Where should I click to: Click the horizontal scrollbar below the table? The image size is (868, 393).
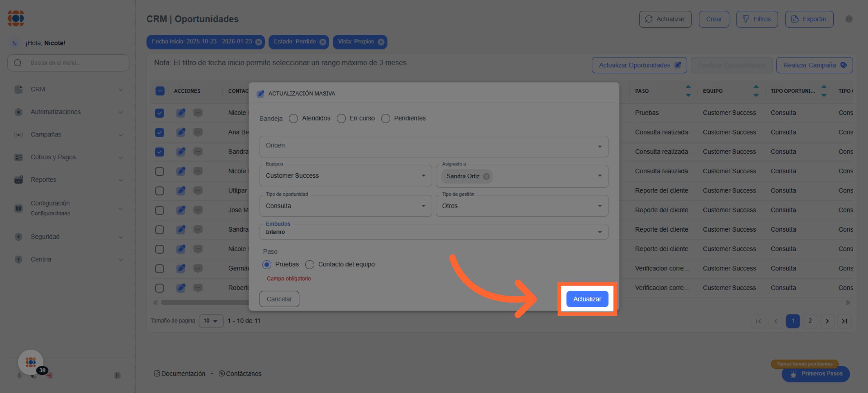pos(204,303)
